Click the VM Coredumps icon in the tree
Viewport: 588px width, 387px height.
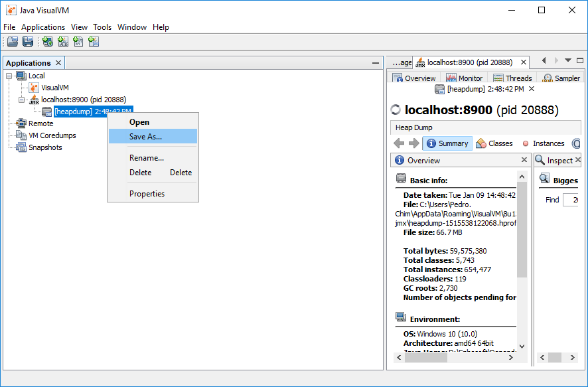[x=21, y=135]
